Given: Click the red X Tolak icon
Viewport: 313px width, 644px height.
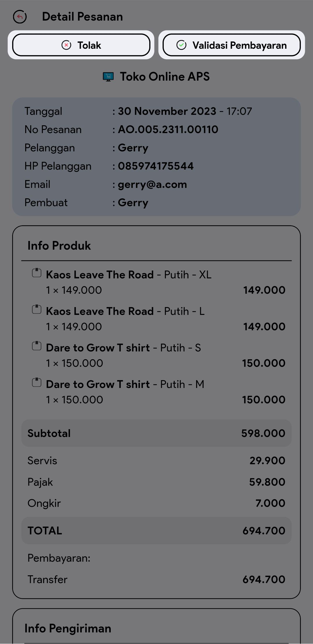Looking at the screenshot, I should click(x=66, y=45).
